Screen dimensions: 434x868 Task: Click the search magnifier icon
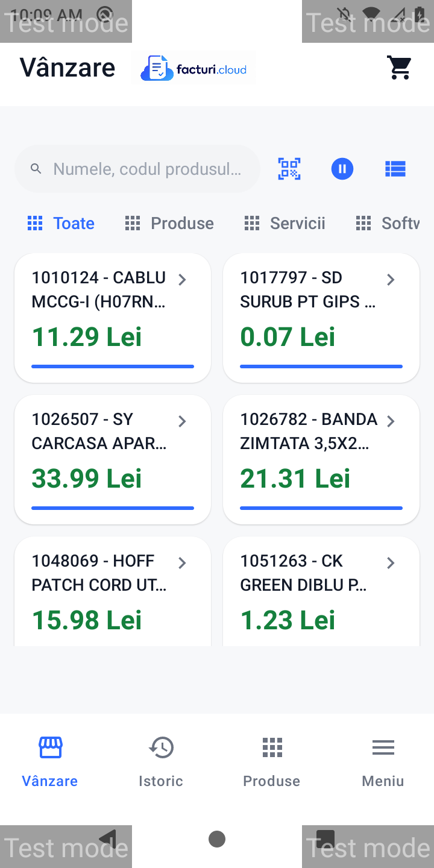click(x=36, y=169)
